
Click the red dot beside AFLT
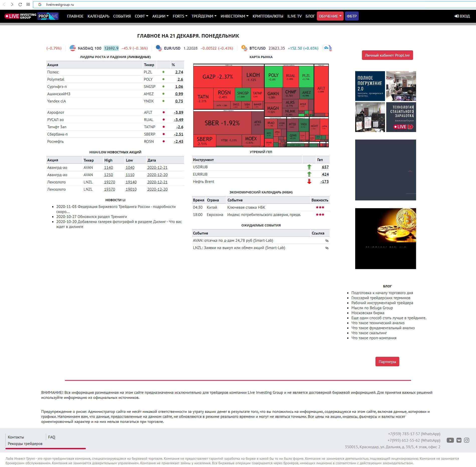click(x=163, y=112)
